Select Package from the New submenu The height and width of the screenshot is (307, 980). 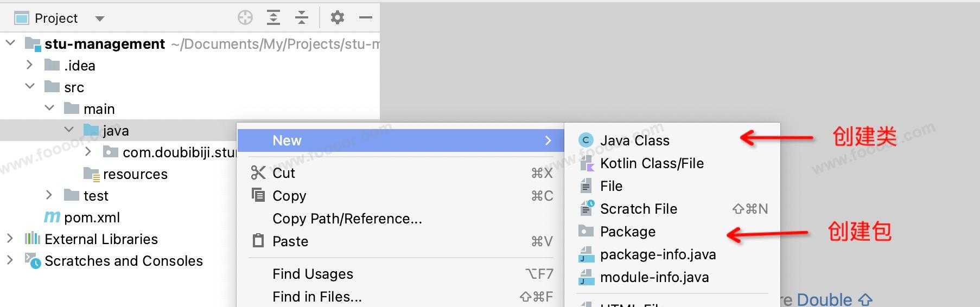click(x=628, y=232)
